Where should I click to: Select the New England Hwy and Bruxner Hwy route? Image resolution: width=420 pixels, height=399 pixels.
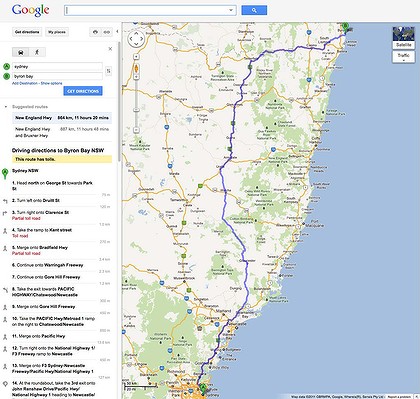62,132
